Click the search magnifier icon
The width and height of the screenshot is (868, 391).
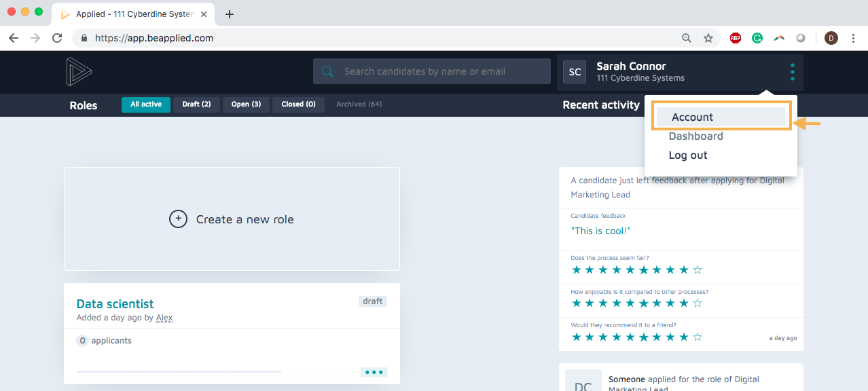coord(327,71)
